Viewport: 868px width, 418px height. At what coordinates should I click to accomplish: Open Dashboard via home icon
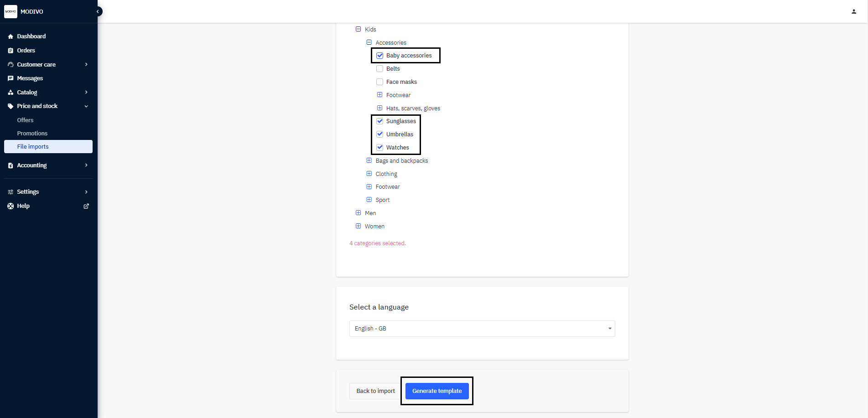(10, 36)
